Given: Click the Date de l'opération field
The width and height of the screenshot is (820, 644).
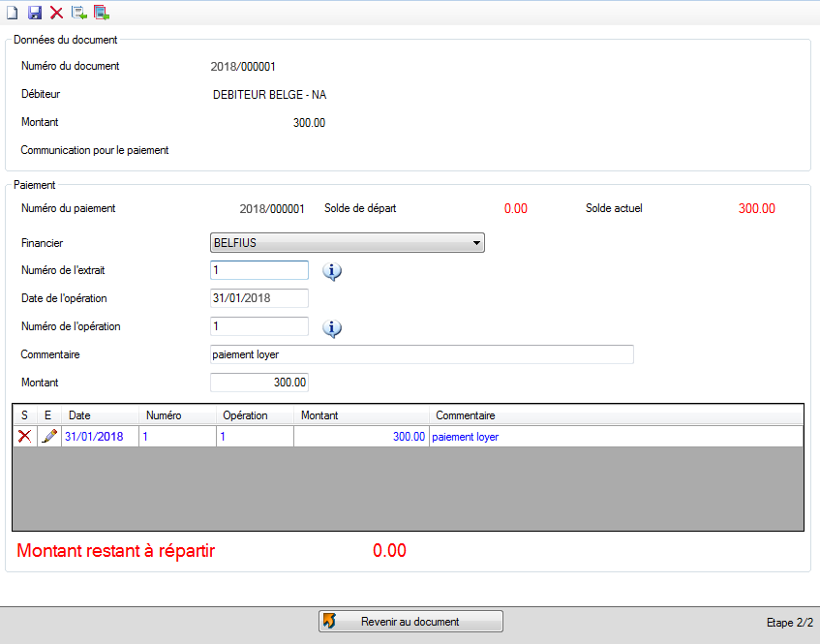Looking at the screenshot, I should pyautogui.click(x=259, y=298).
